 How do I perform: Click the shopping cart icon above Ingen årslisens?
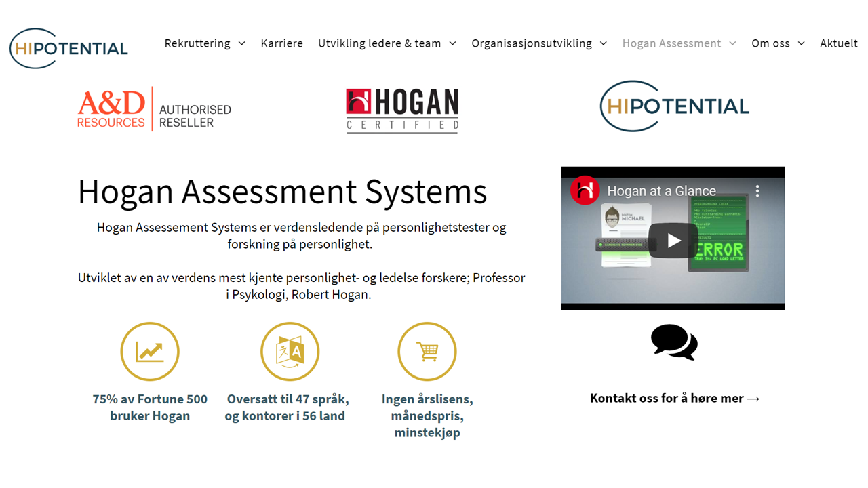(427, 351)
